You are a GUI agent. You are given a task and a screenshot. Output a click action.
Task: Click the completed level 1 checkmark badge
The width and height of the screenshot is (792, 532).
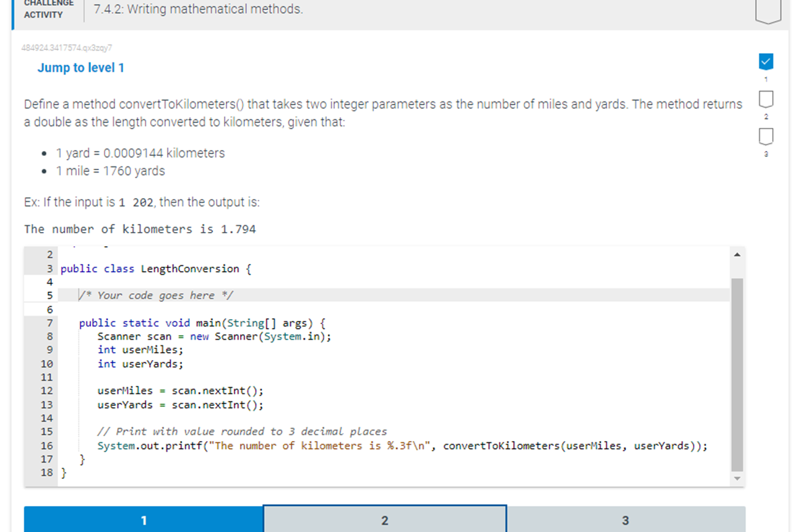pyautogui.click(x=766, y=61)
